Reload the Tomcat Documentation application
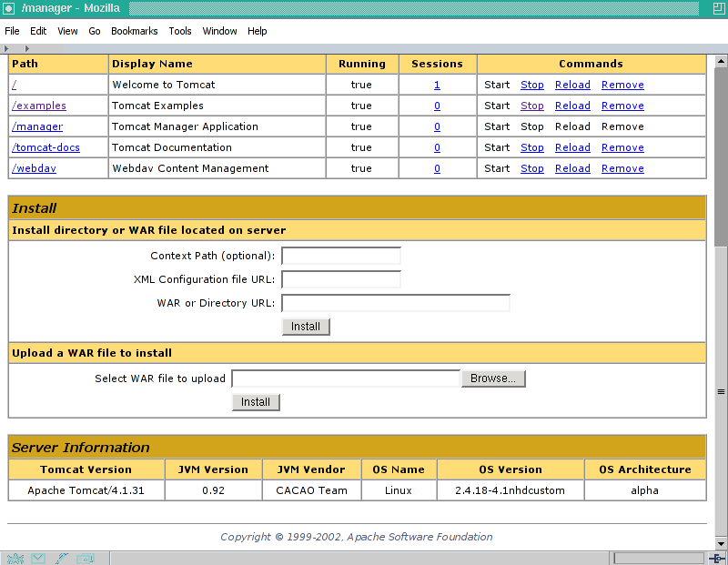This screenshot has height=565, width=728. pyautogui.click(x=572, y=147)
